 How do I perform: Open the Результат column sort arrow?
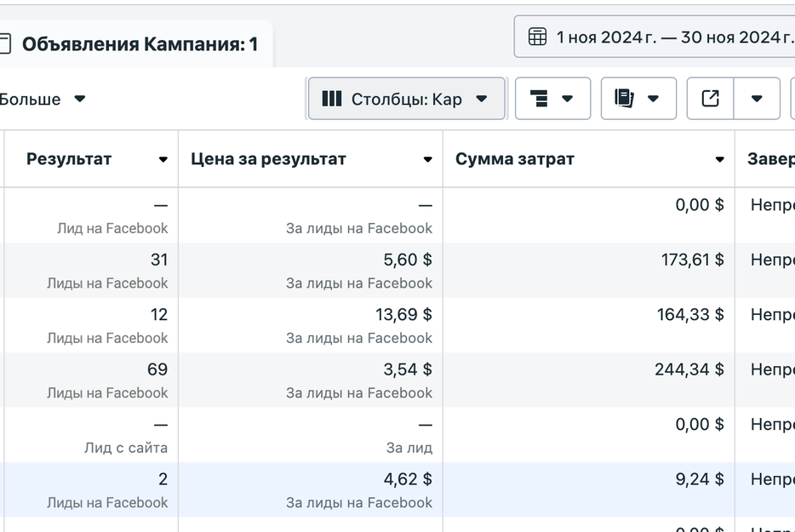pos(163,159)
